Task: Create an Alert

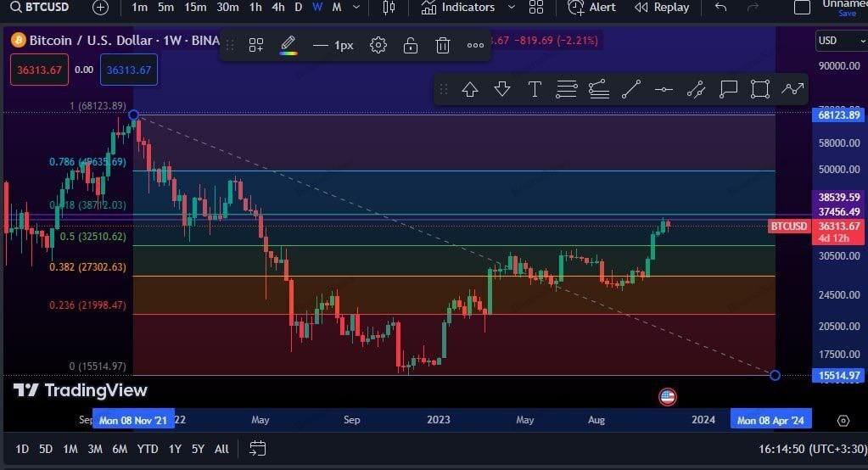Action: tap(591, 7)
